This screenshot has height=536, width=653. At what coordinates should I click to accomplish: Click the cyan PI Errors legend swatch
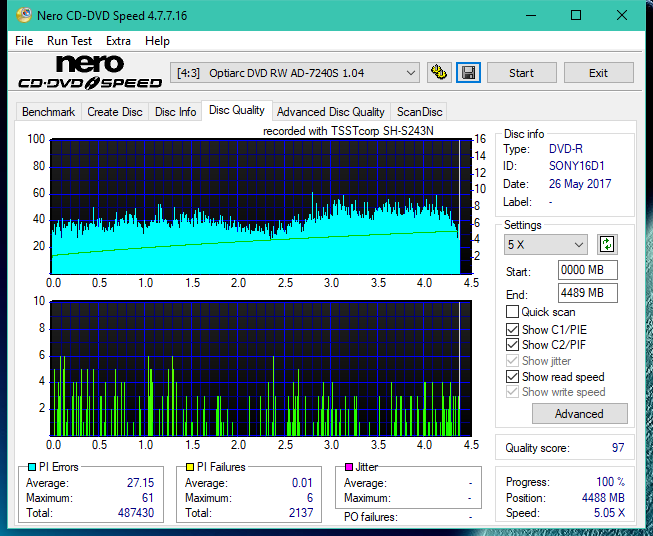[32, 467]
